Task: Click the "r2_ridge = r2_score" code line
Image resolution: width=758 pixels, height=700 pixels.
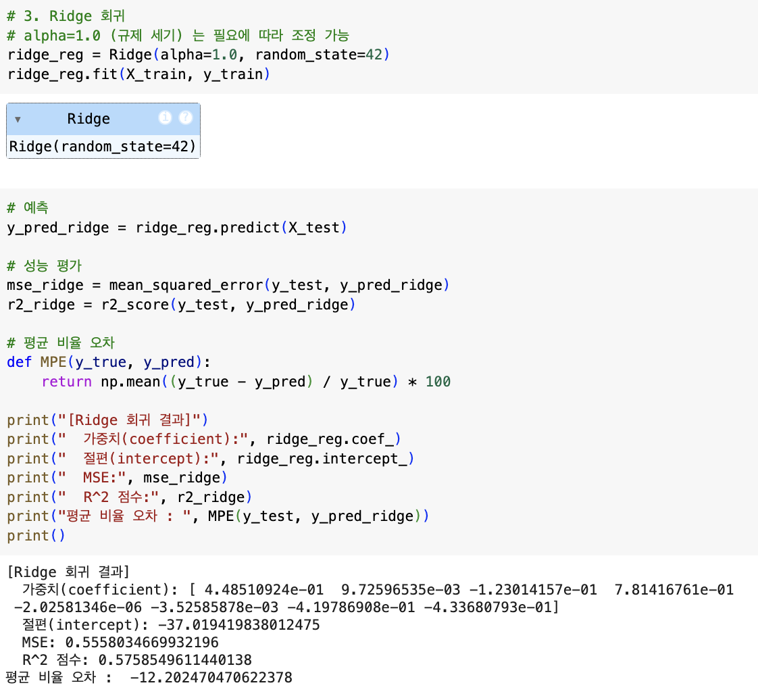Action: (181, 305)
